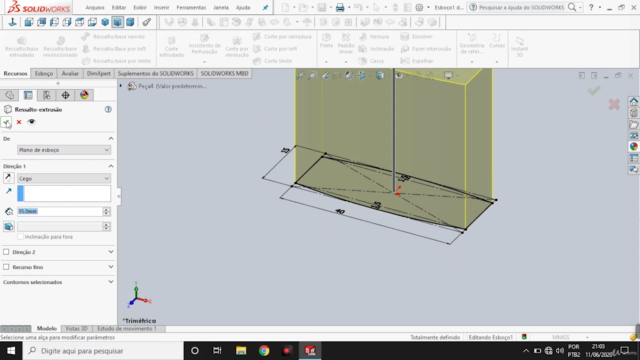Switch to the Avaliar tab
The width and height of the screenshot is (640, 360).
70,73
